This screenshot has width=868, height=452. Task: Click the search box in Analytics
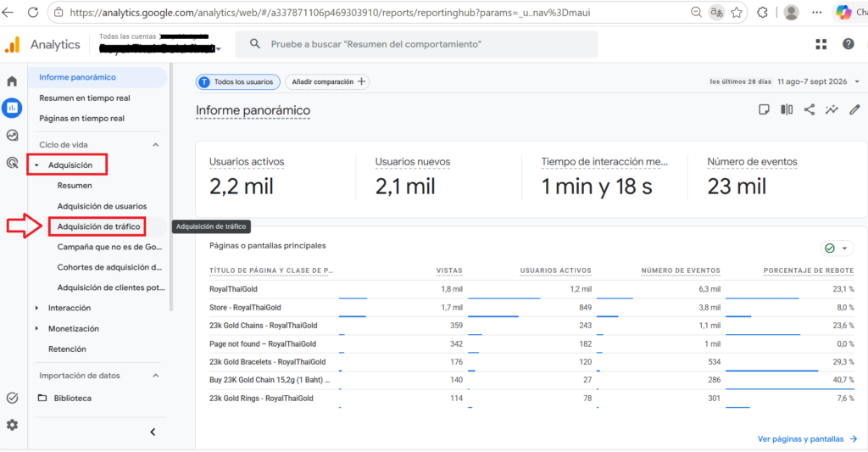coord(416,44)
